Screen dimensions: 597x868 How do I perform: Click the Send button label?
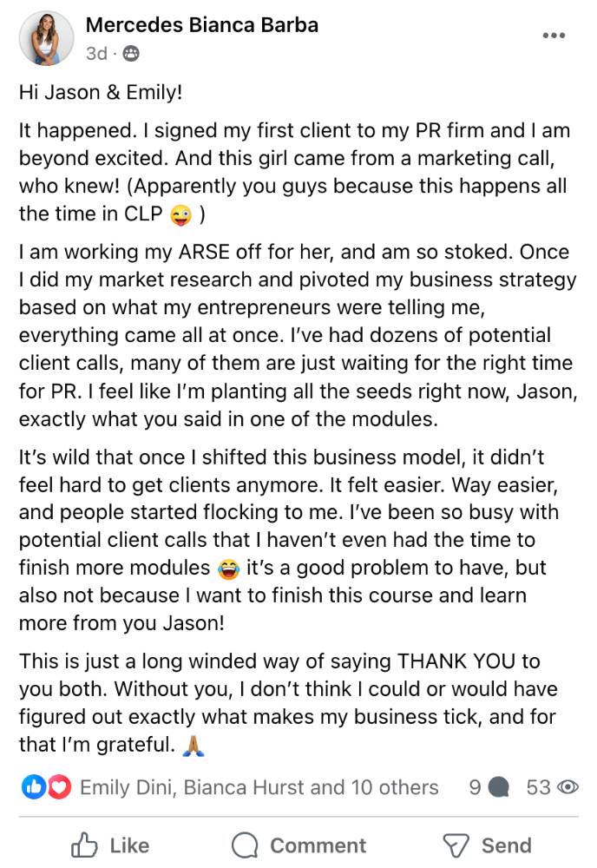[x=506, y=845]
